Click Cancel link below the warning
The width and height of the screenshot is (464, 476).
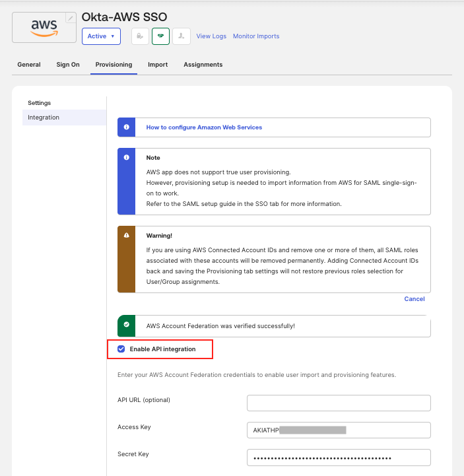414,299
